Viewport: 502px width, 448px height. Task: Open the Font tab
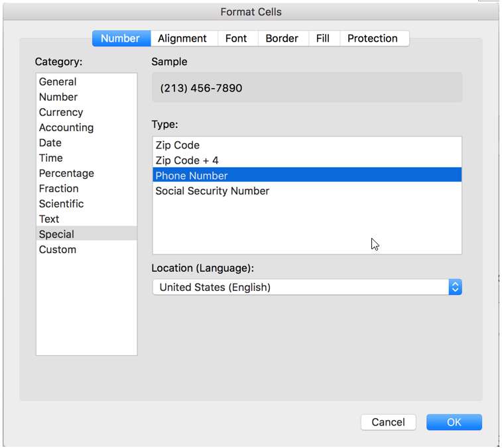237,38
